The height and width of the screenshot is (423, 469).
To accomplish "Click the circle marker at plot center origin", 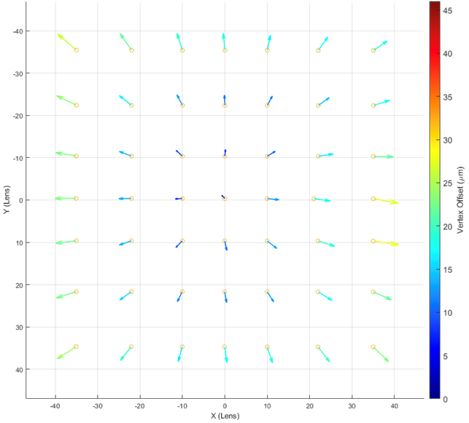I will (x=225, y=198).
